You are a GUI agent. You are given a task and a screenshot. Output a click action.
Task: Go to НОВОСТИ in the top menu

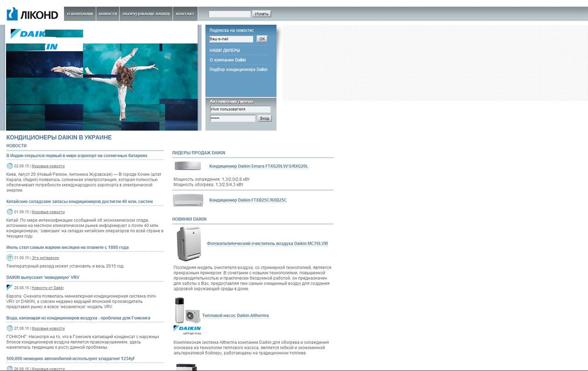(108, 14)
